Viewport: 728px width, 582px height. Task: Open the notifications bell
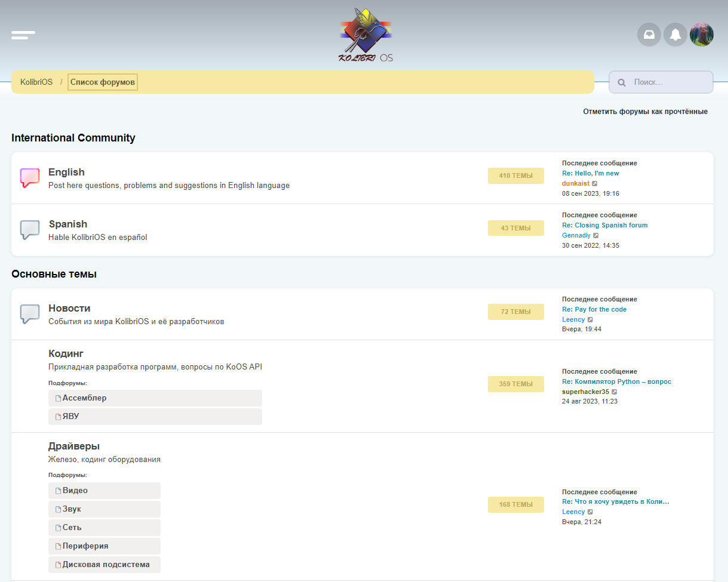point(675,35)
